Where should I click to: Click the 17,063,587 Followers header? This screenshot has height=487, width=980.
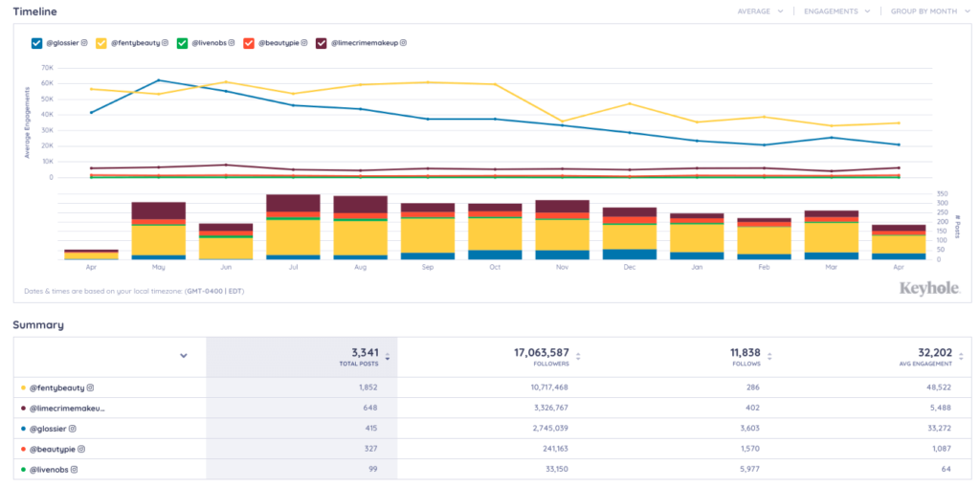[x=542, y=357]
